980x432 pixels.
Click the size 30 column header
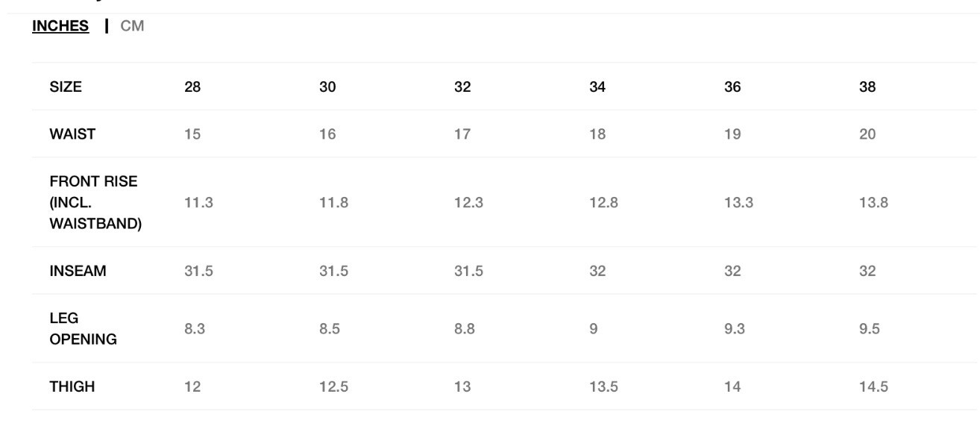(327, 87)
